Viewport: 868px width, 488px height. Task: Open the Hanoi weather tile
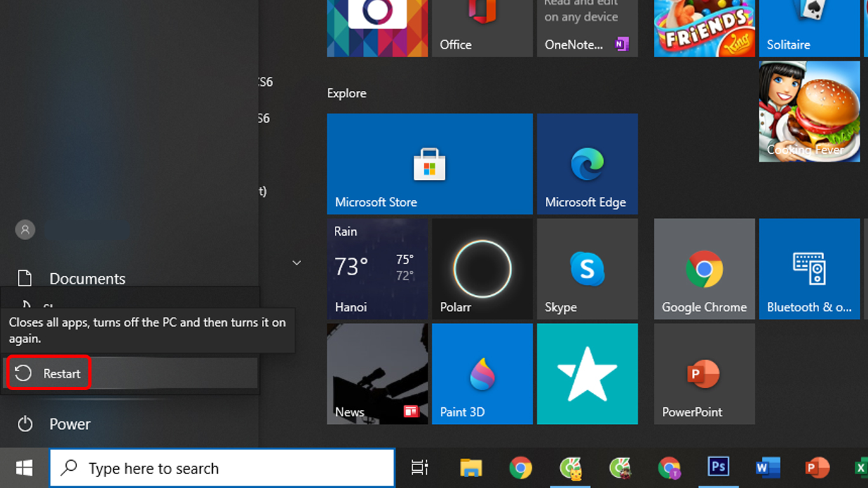(377, 269)
